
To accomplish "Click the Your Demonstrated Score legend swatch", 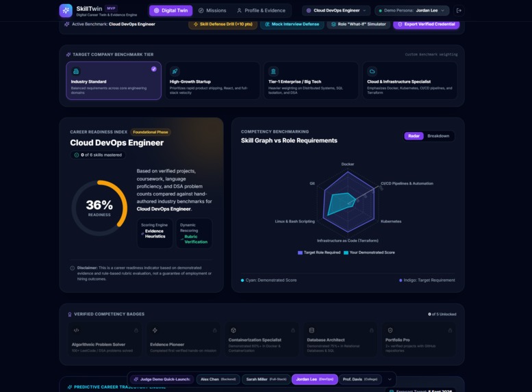I will (346, 252).
